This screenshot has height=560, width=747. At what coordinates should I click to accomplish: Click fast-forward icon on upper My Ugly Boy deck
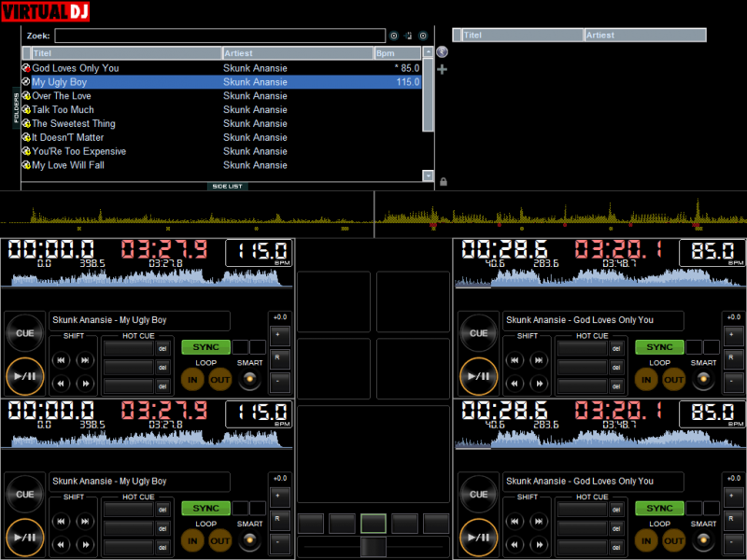[x=85, y=384]
